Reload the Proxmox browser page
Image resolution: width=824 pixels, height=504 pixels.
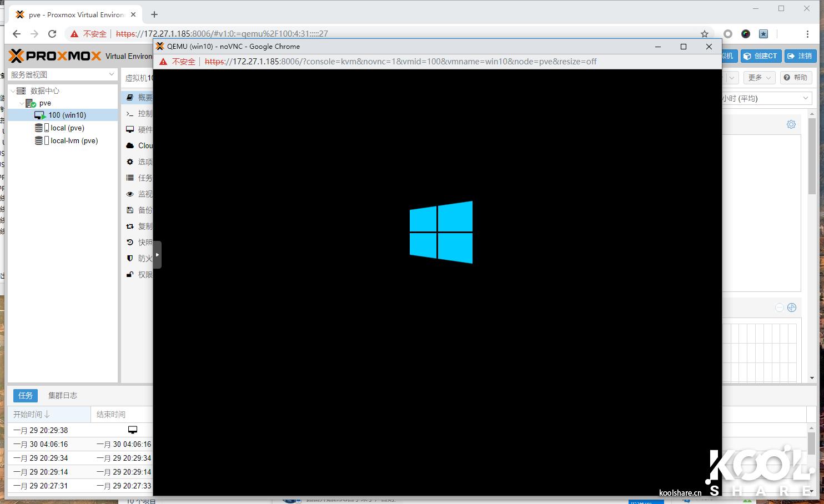click(52, 34)
